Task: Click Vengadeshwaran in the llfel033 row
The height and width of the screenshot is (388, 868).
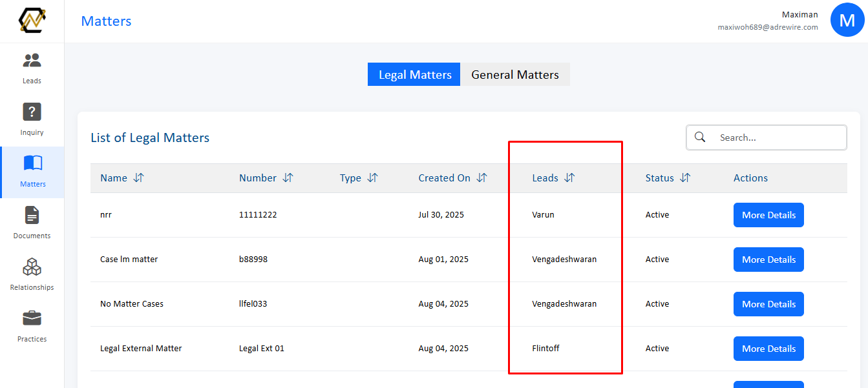Action: 565,304
